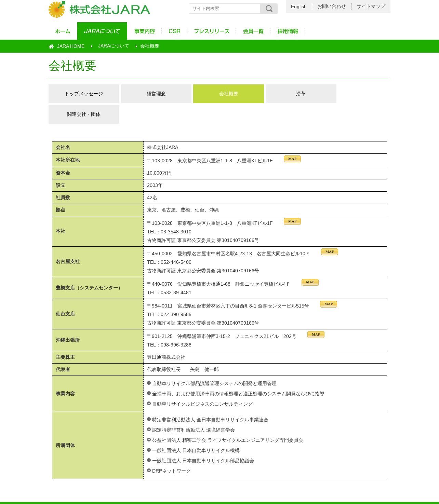The image size is (439, 504).
Task: Open CSR in main navigation
Action: coord(174,31)
